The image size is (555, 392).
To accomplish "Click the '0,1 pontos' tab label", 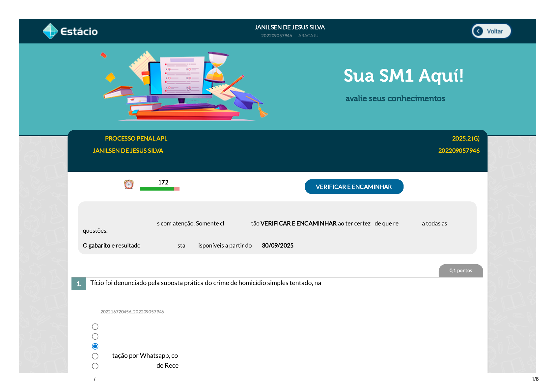I will (x=460, y=271).
